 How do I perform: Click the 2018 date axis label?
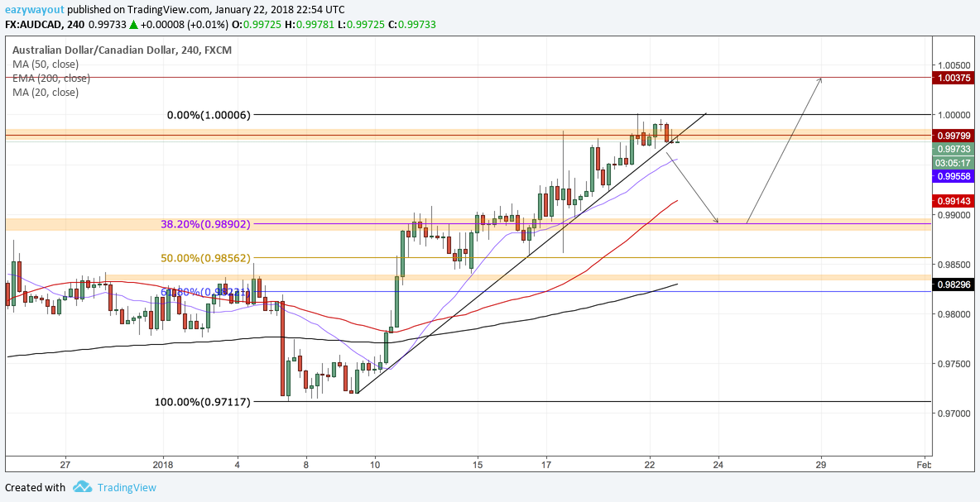[162, 465]
